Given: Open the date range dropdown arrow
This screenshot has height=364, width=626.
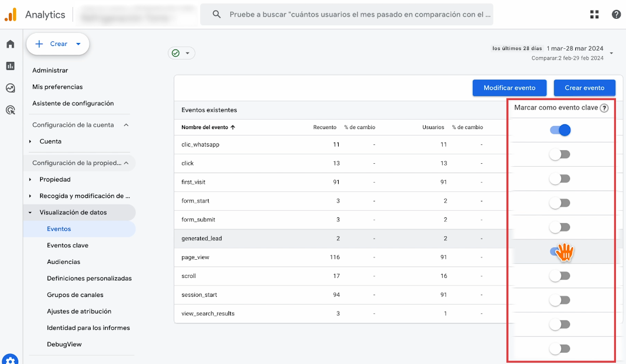Looking at the screenshot, I should coord(611,54).
